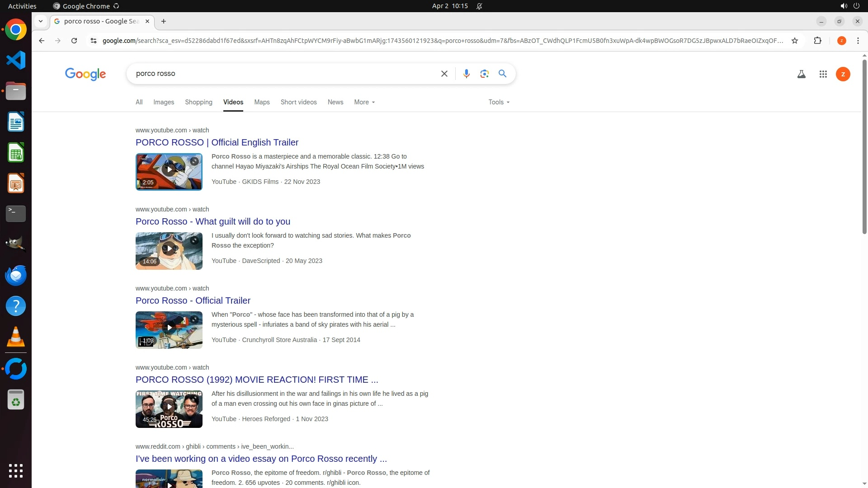Switch to the Short videos tab
Screen dimensions: 868x488
point(298,102)
